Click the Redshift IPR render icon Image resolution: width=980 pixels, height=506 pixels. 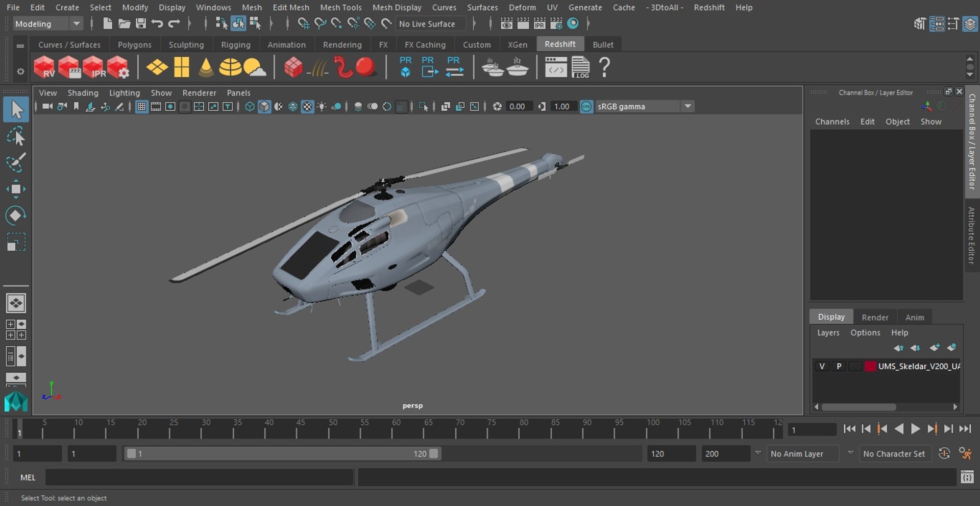[x=93, y=67]
